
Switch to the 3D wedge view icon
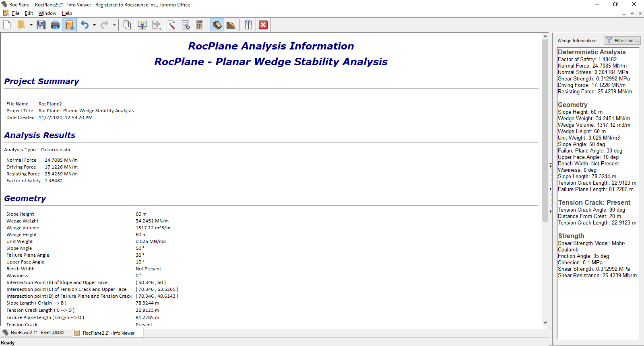217,25
